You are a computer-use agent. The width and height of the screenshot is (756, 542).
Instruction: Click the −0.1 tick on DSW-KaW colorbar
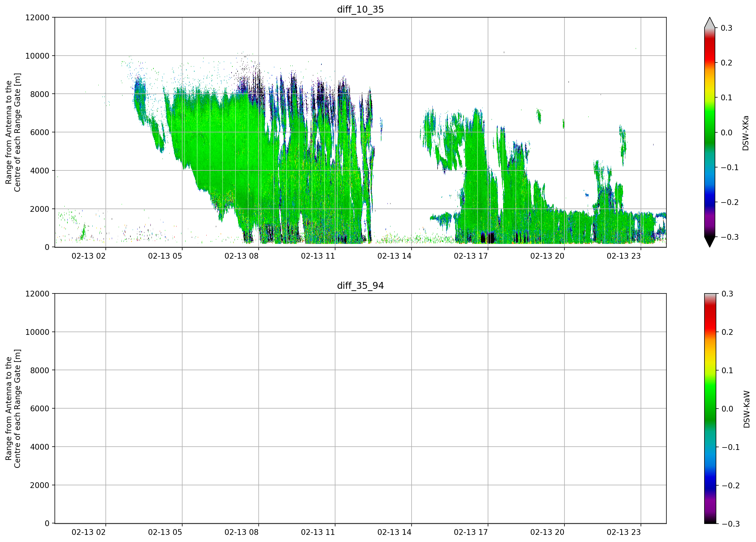pyautogui.click(x=731, y=447)
